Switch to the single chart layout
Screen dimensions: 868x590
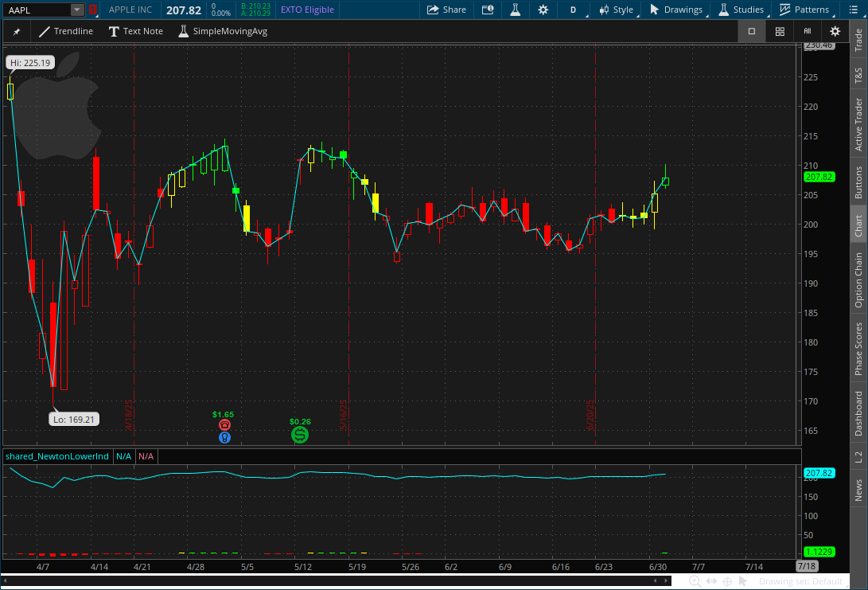pyautogui.click(x=751, y=31)
